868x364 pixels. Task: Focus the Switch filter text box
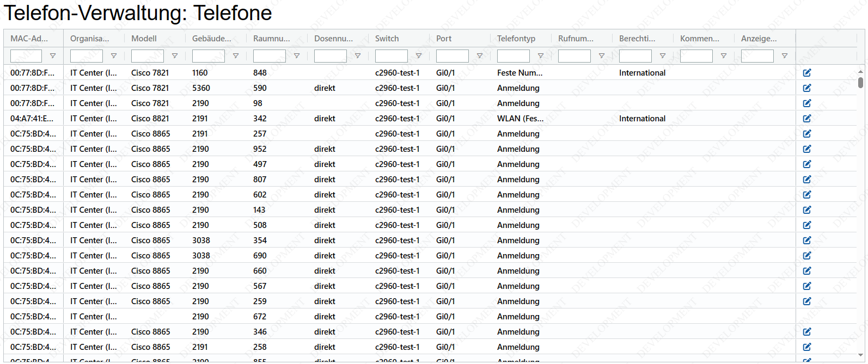click(391, 56)
